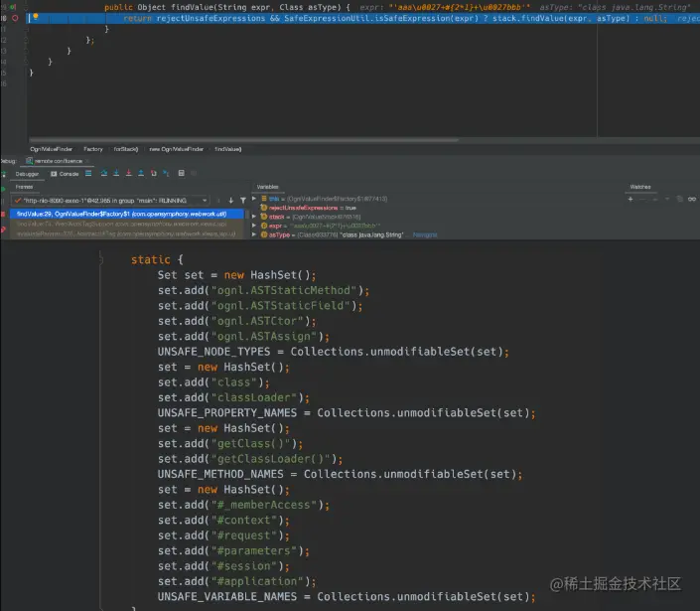The width and height of the screenshot is (700, 611).
Task: Click "#session" string in code
Action: click(243, 566)
